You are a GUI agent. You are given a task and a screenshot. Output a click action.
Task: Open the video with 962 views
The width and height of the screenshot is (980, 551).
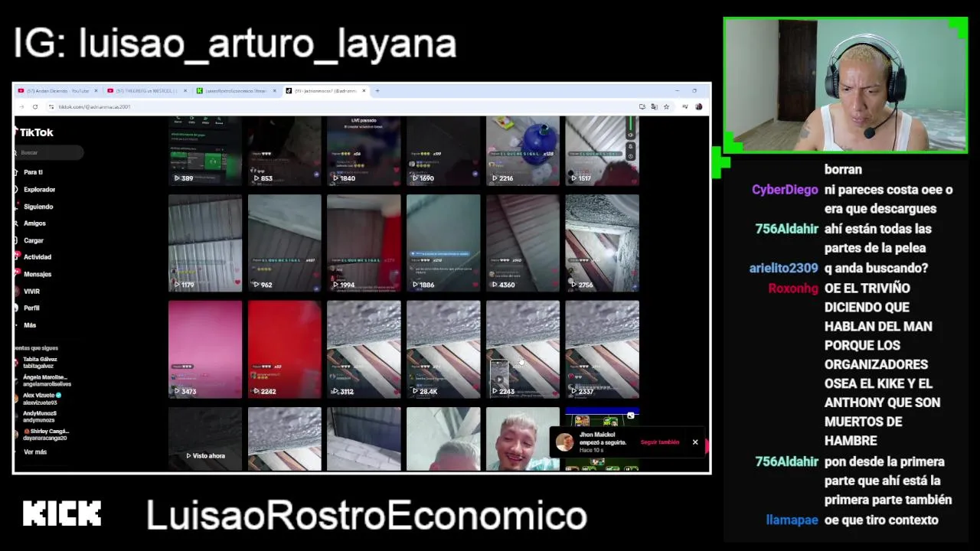click(285, 243)
